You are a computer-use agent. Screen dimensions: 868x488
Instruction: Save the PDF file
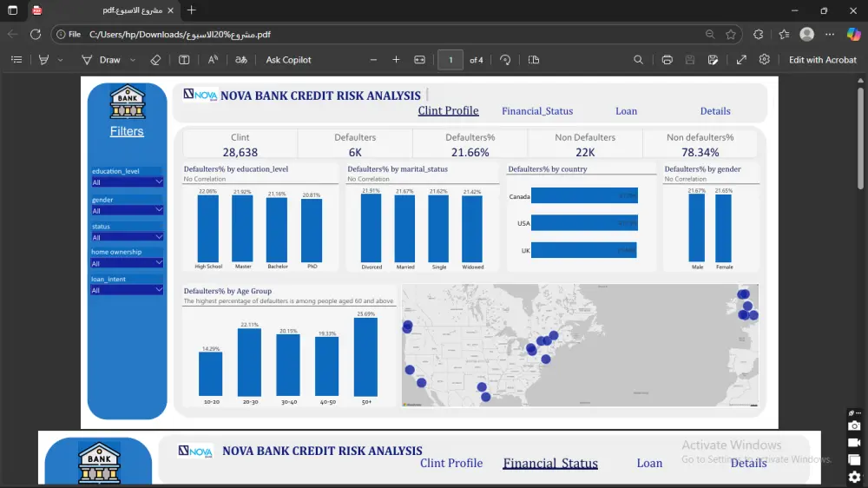pos(690,60)
